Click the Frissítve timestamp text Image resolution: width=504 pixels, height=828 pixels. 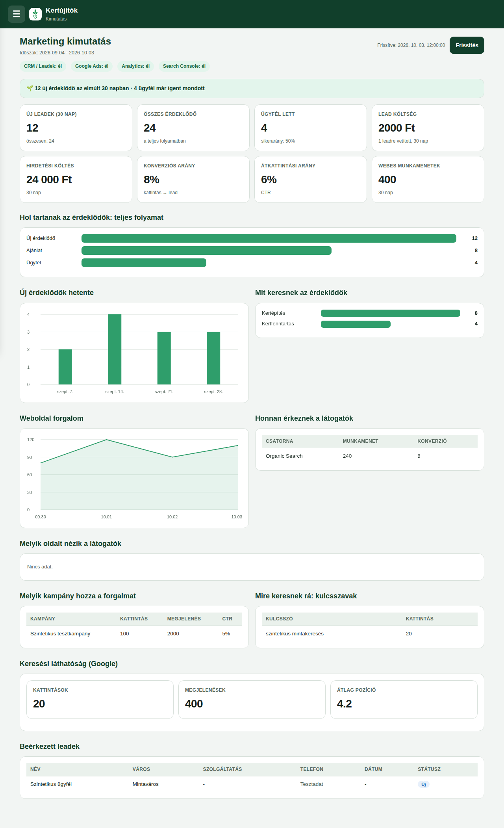coord(411,45)
